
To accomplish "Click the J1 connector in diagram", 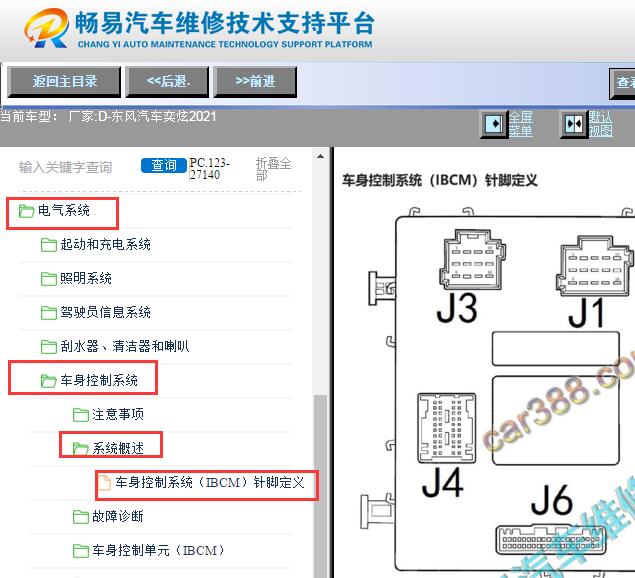I will point(594,265).
